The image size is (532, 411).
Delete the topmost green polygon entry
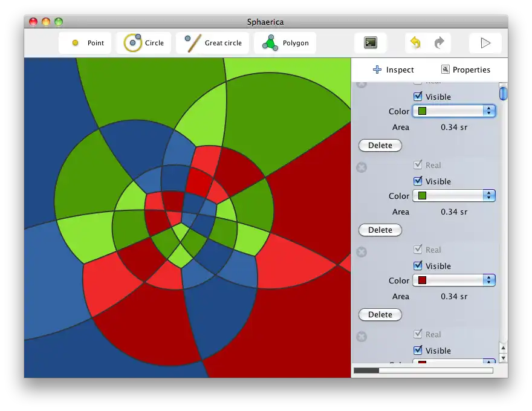point(380,145)
